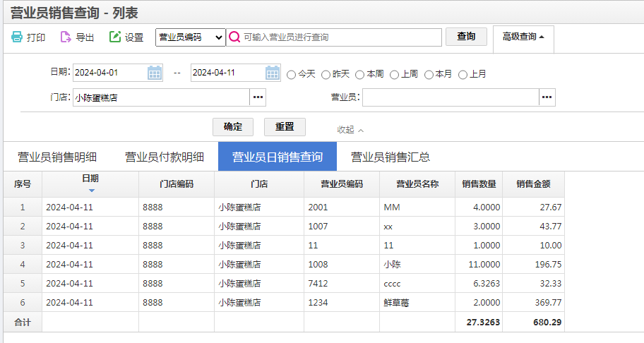The width and height of the screenshot is (644, 343).
Task: Select the 小陈 营业员名称 cell
Action: 417,265
